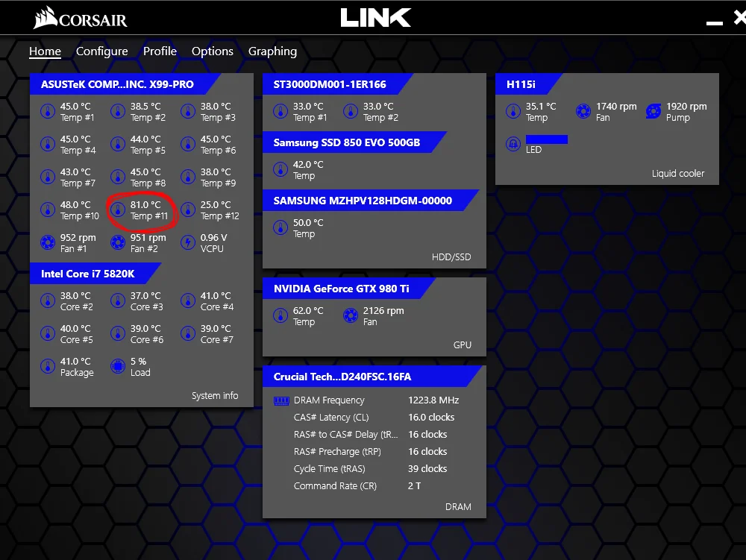Click the SAMSUNG MZHPV128HDGM thermometer icon

coord(280,227)
